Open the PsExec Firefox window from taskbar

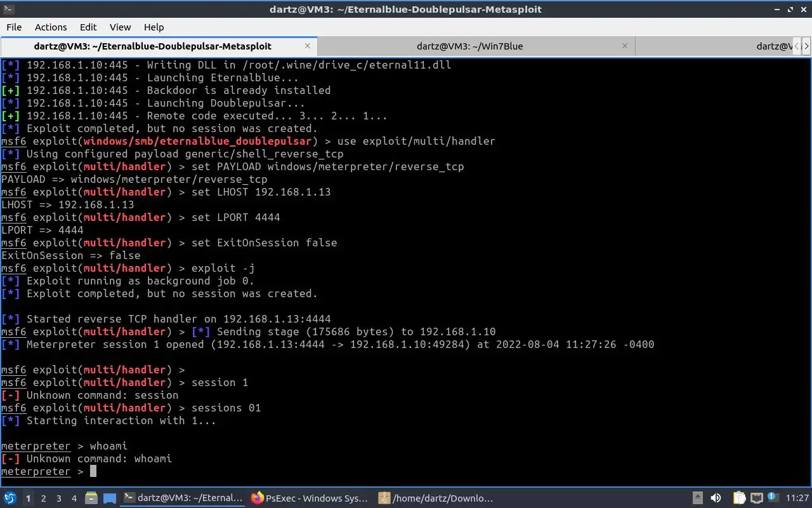point(311,498)
